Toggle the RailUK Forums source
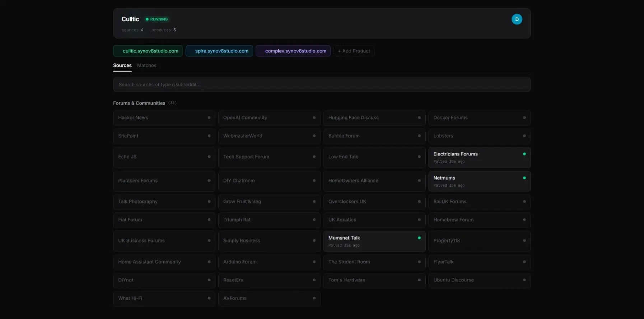The image size is (644, 319). 479,202
